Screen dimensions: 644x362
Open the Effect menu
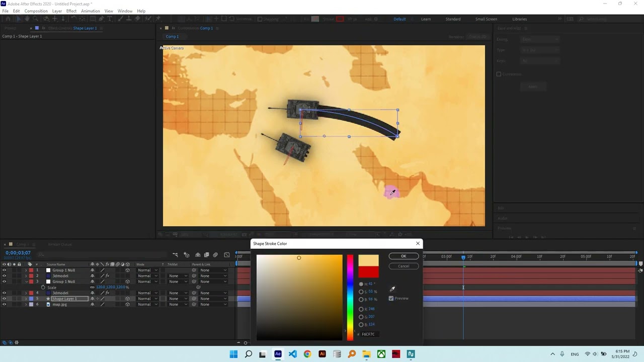click(x=71, y=11)
